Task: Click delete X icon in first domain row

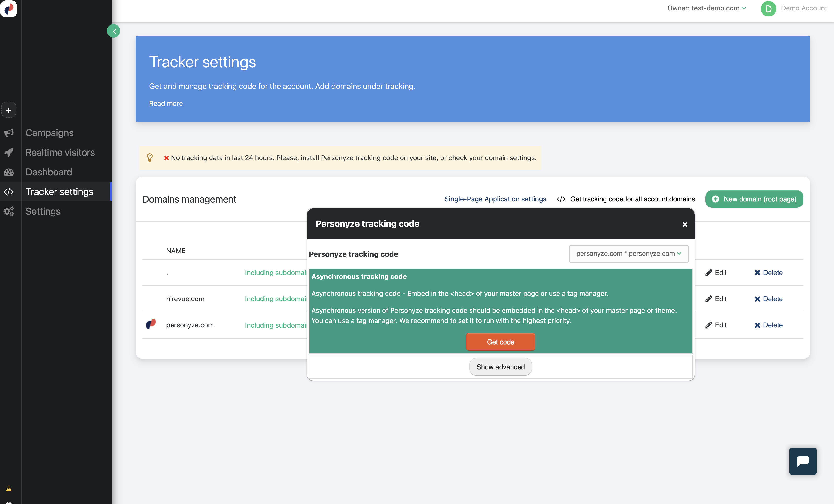Action: (x=757, y=273)
